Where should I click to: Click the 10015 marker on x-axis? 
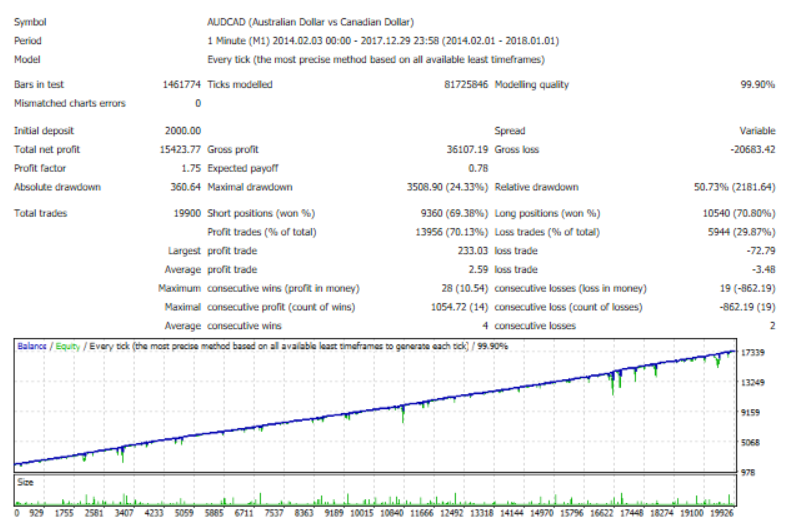362,513
